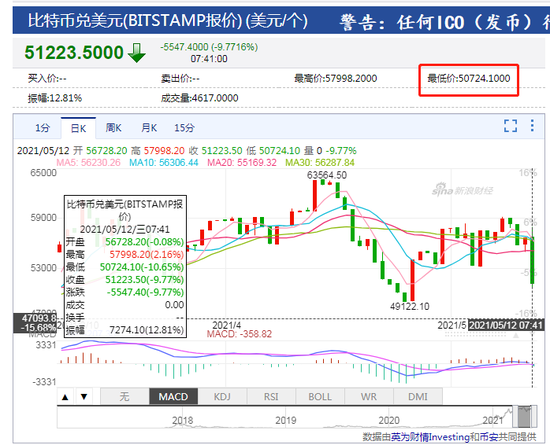This screenshot has width=550, height=445.
Task: Click the down arrow indicator button
Action: 84,397
